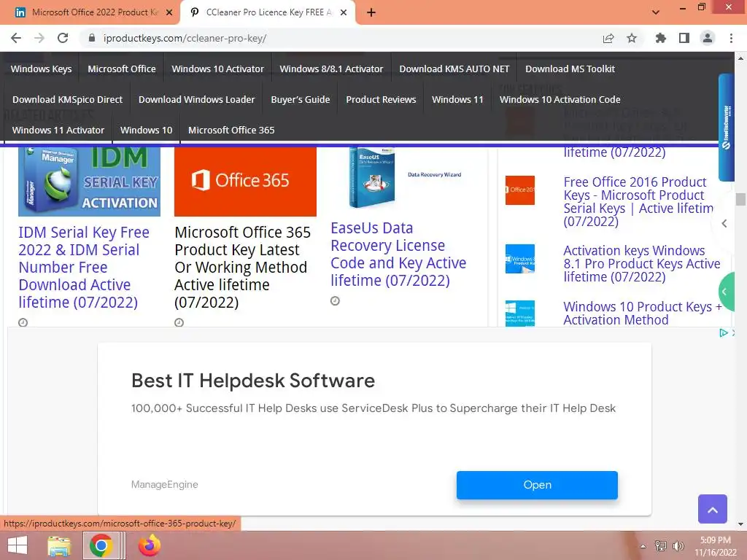The image size is (747, 560).
Task: Open Windows Keys menu item
Action: click(41, 69)
